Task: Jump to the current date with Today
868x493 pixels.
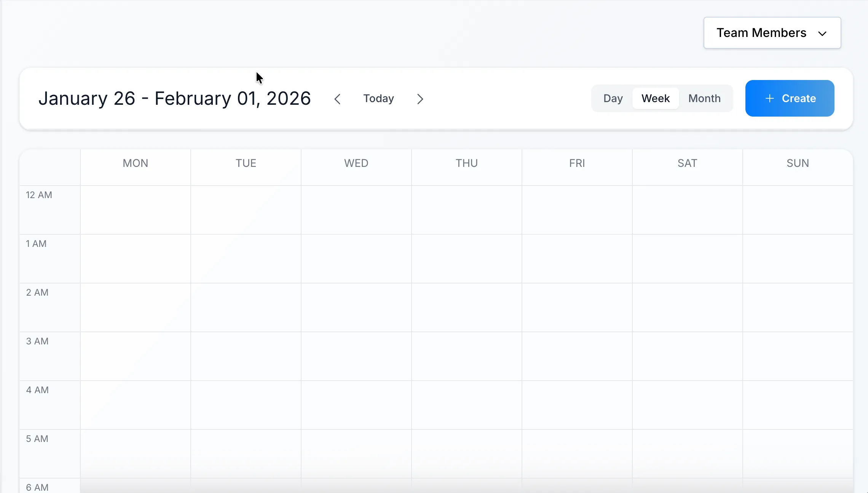Action: pyautogui.click(x=378, y=98)
